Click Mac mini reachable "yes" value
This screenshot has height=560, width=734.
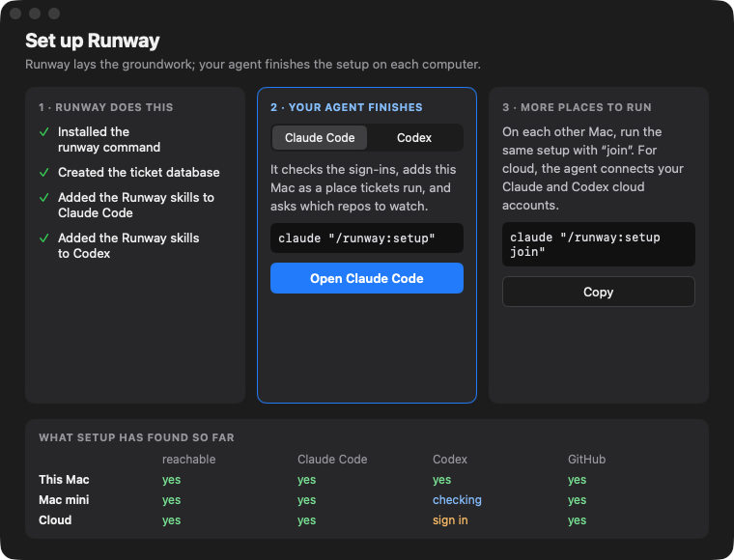tap(171, 499)
